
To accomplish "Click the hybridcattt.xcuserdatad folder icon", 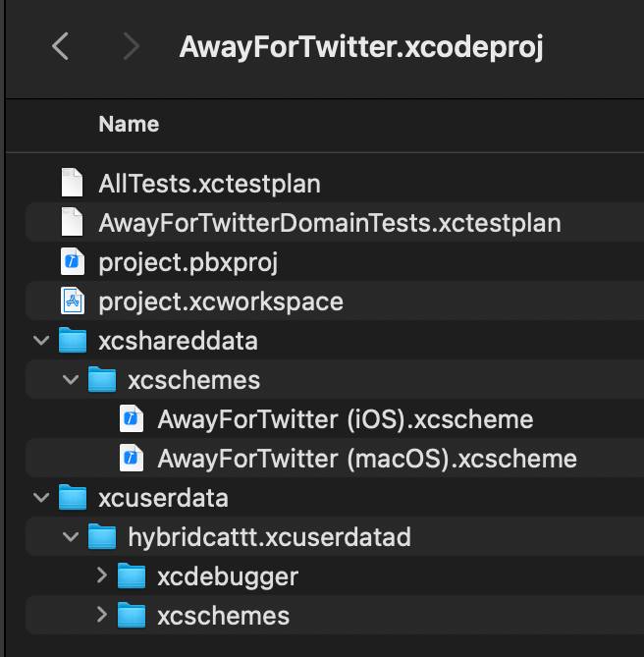I will [102, 537].
